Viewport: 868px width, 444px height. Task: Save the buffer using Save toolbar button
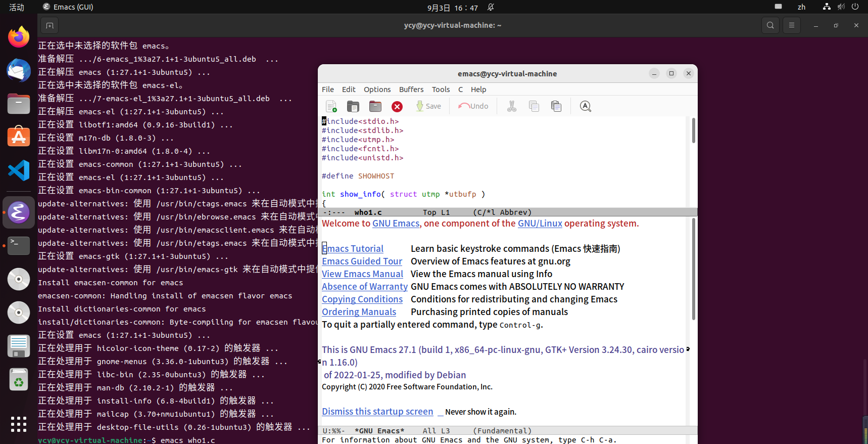pos(428,106)
